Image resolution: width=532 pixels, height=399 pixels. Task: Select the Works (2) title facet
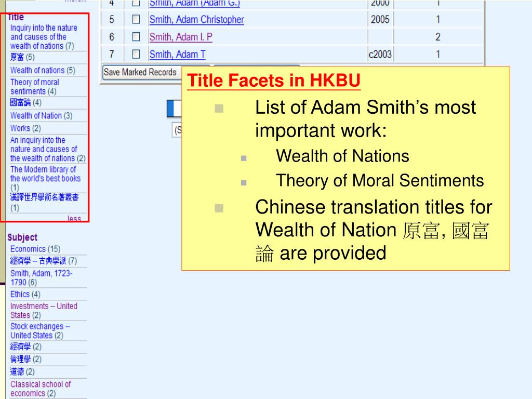pyautogui.click(x=25, y=128)
